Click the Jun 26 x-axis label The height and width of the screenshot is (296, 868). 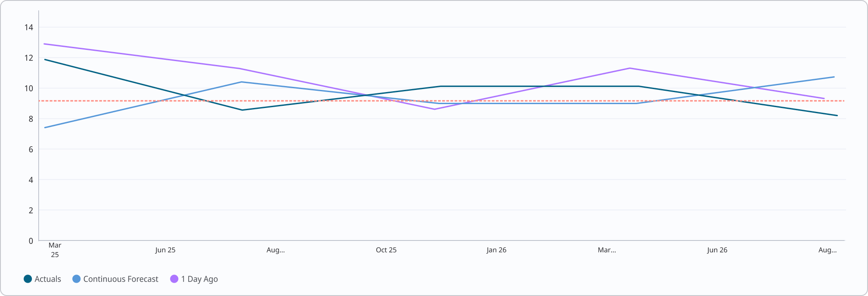pos(717,250)
